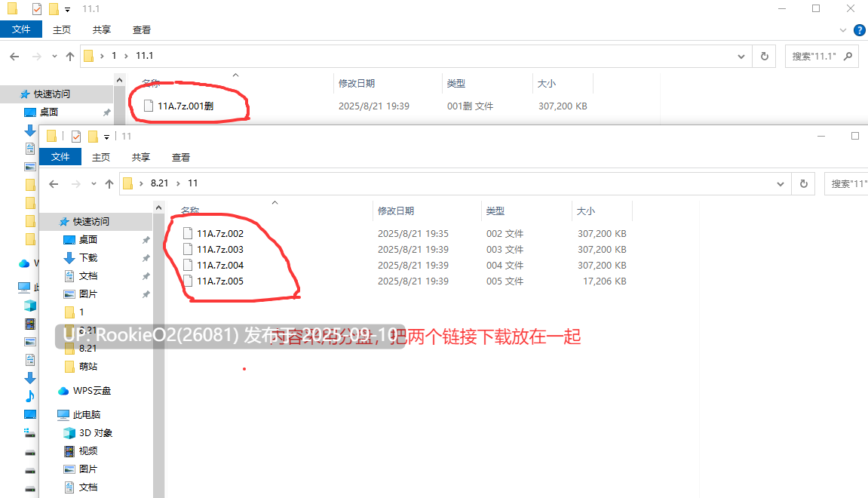Select file 11A.7z.001删
The image size is (868, 498).
click(x=186, y=106)
